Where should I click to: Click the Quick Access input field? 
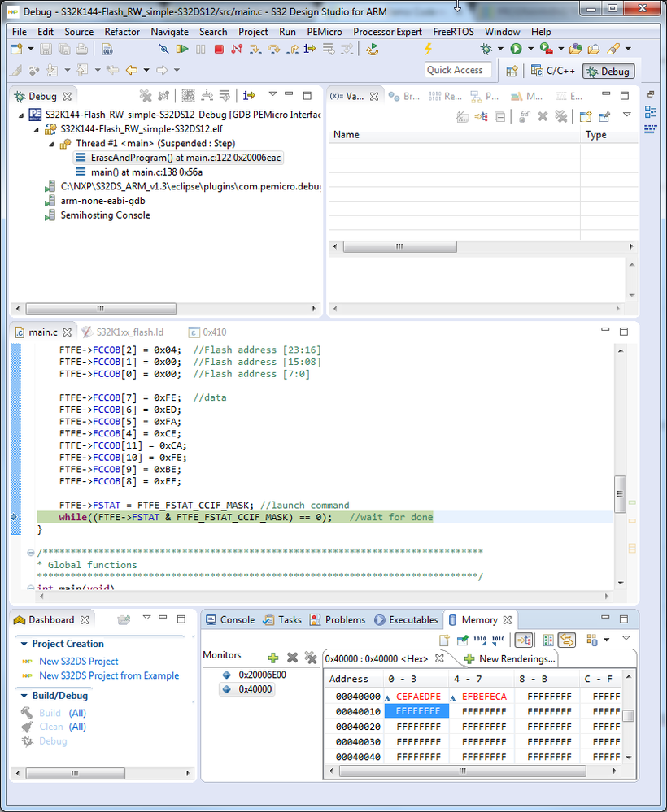pos(458,71)
